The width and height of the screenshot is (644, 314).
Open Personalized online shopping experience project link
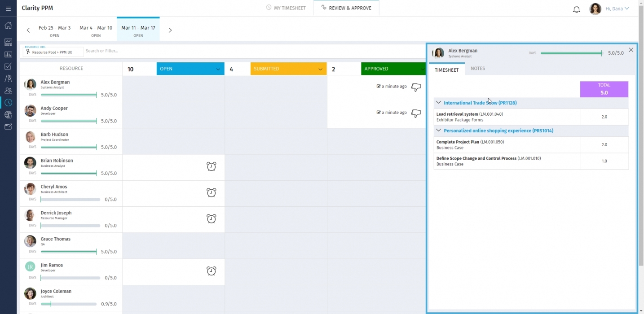498,131
